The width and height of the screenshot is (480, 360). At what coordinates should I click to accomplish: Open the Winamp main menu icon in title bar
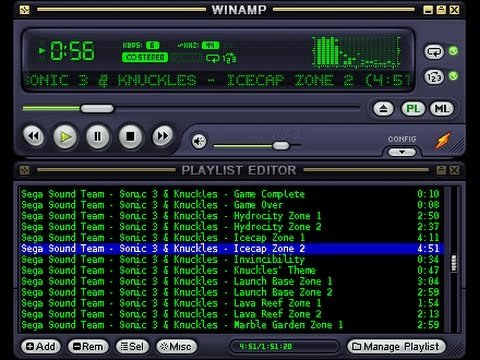(x=25, y=10)
